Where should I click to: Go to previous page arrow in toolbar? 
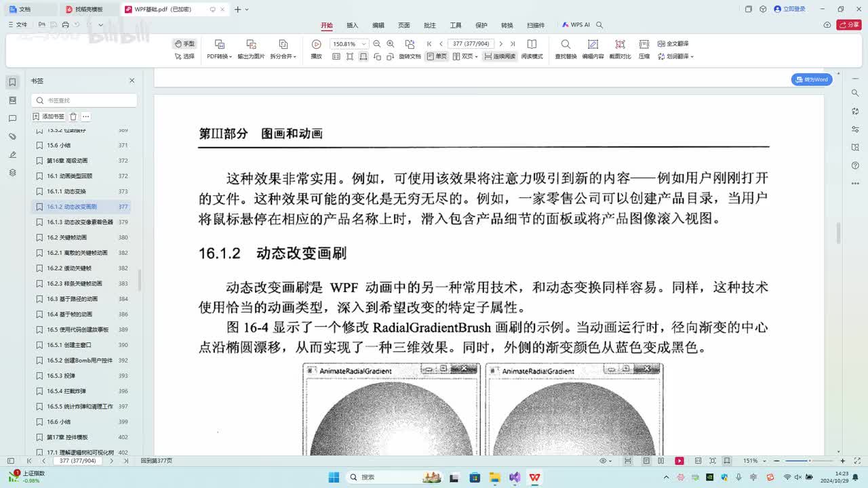pyautogui.click(x=441, y=43)
